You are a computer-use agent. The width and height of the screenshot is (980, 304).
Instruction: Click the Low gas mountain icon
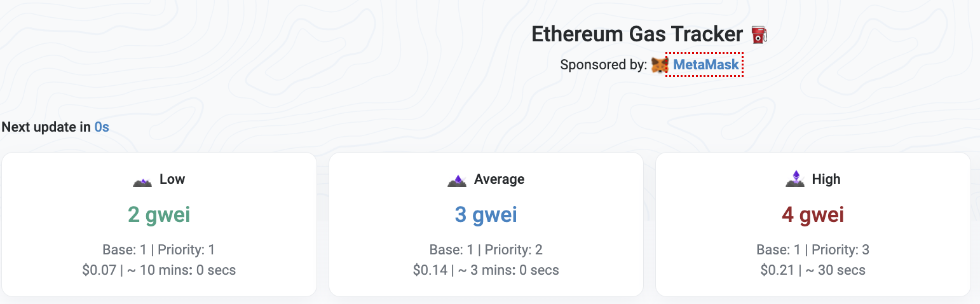[142, 181]
